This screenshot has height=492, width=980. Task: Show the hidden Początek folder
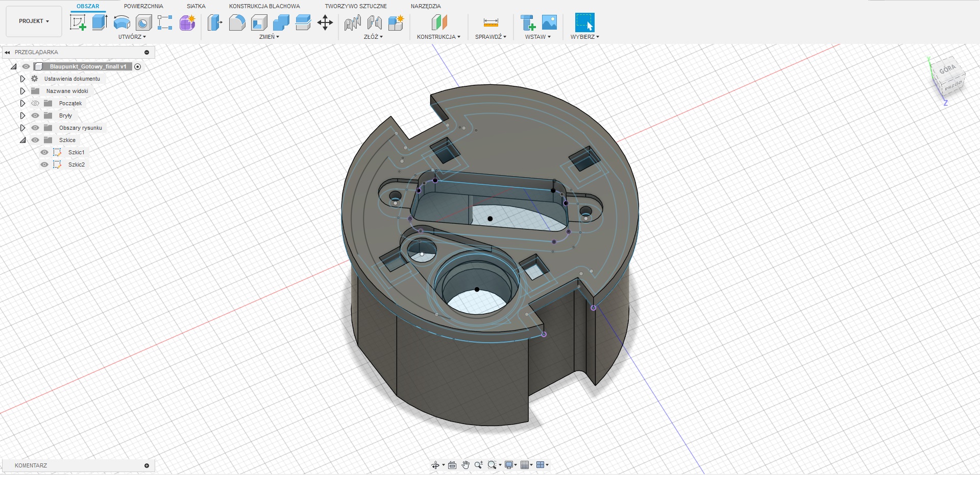(35, 103)
